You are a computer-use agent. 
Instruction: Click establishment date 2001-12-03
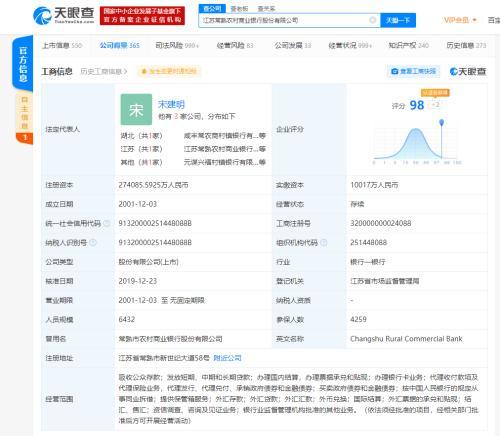pos(138,204)
